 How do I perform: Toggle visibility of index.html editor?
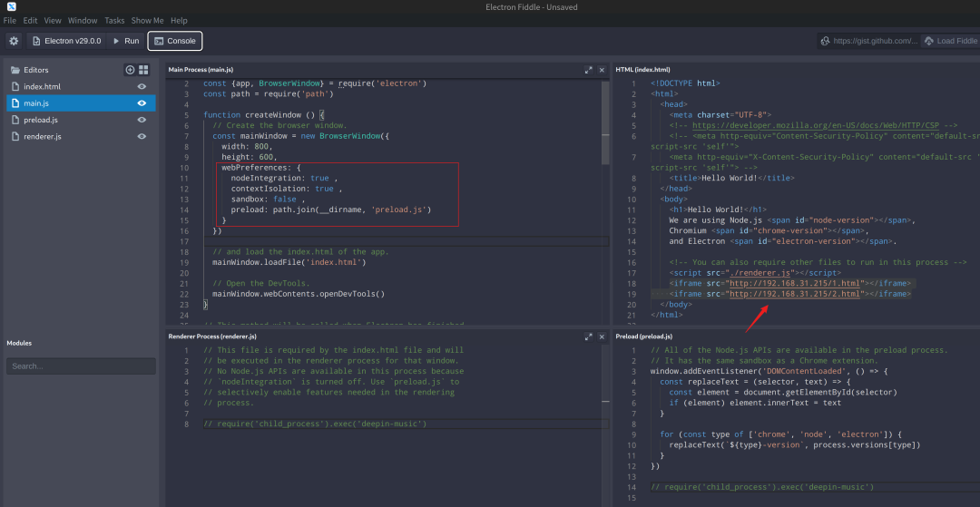142,87
